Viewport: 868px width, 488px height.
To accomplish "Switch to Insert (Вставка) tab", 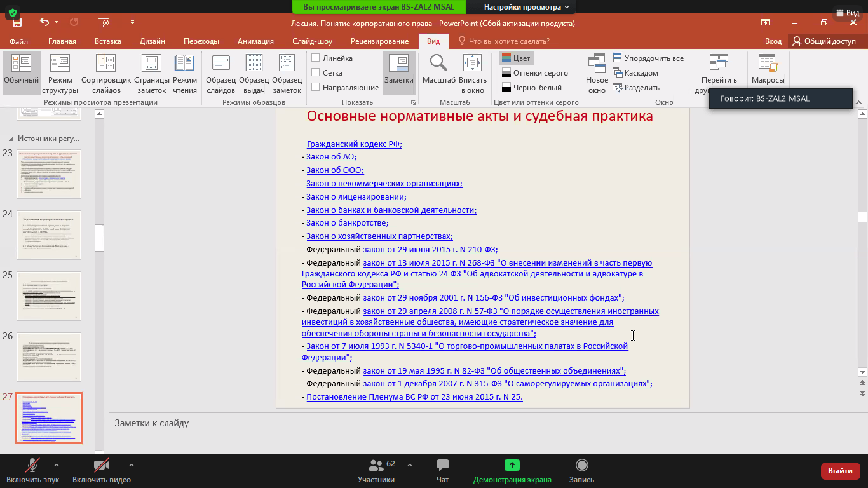I will click(108, 41).
